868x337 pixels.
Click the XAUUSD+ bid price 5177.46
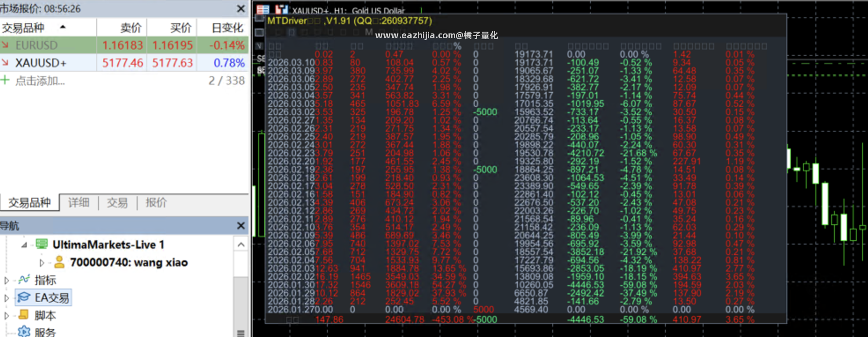tap(123, 63)
